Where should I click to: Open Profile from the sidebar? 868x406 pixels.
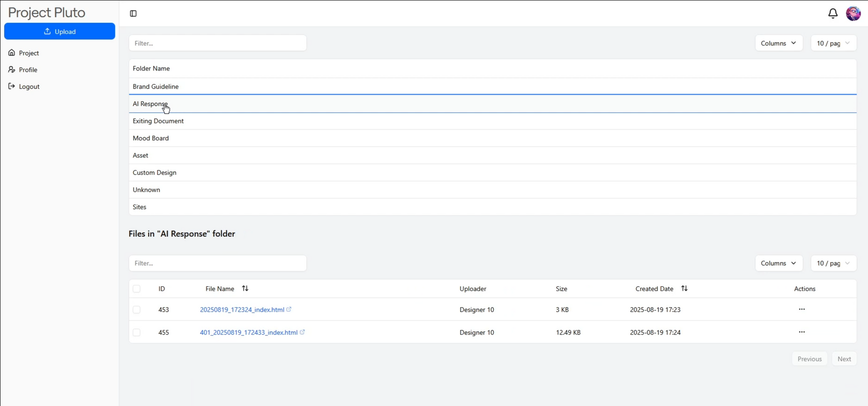(x=28, y=70)
